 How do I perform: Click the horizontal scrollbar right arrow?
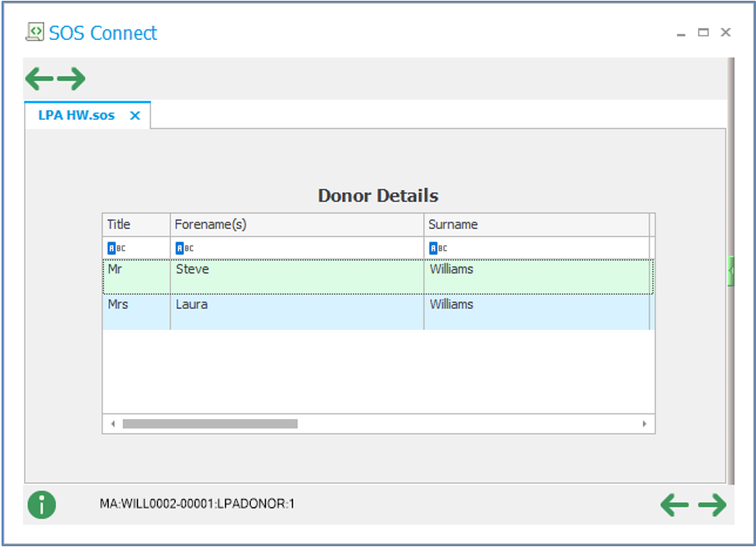point(644,424)
